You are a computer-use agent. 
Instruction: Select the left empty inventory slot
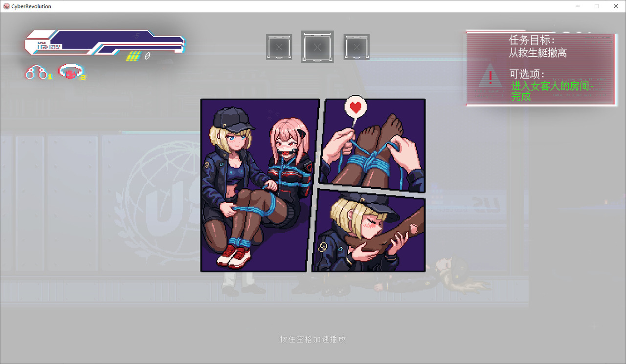[279, 47]
